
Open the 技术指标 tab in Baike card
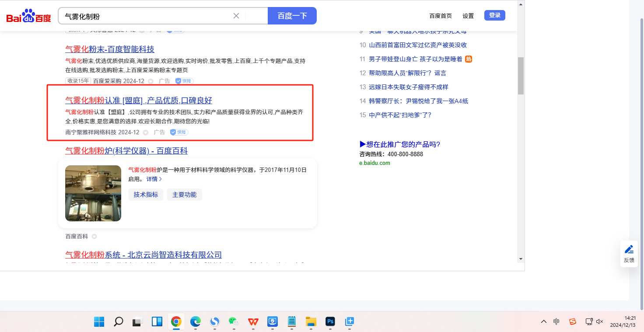146,195
